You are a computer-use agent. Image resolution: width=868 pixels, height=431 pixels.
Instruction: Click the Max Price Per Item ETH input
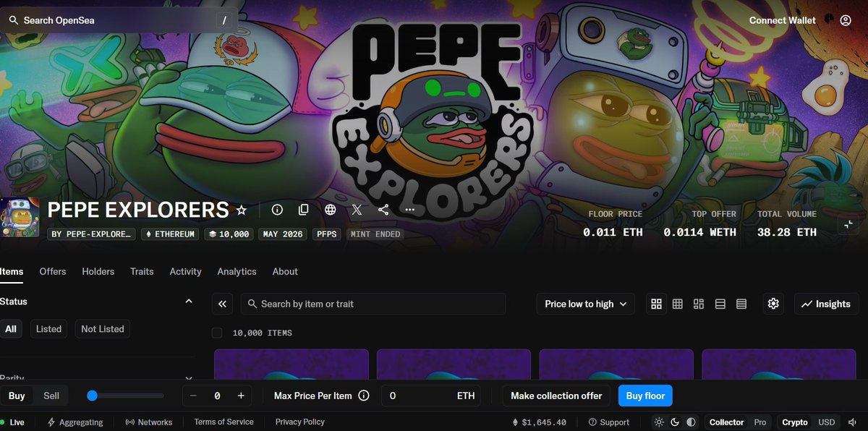pos(432,396)
